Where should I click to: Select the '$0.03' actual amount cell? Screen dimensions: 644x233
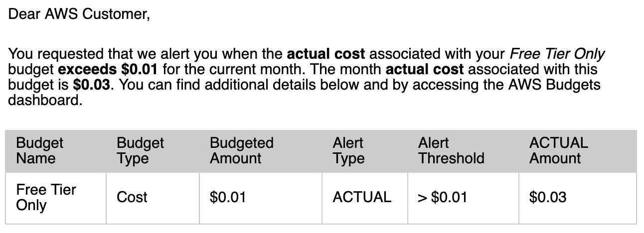[578, 198]
